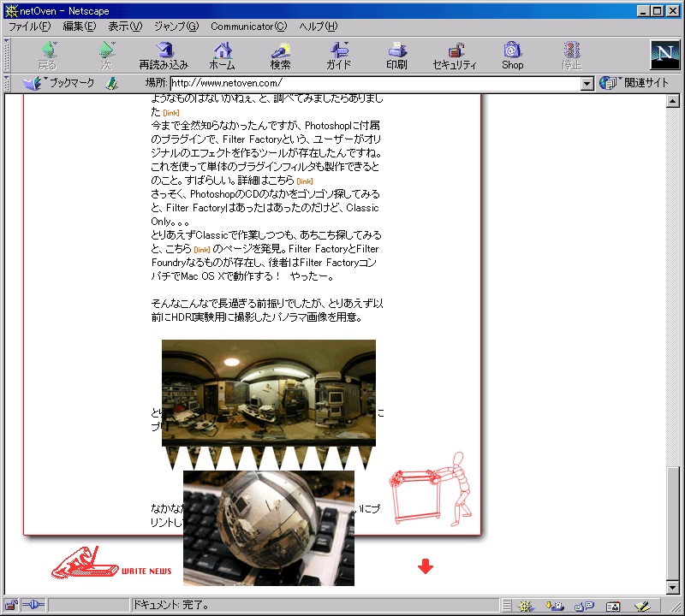Click the red down arrow icon
Viewport: 685px width, 616px height.
pos(426,566)
